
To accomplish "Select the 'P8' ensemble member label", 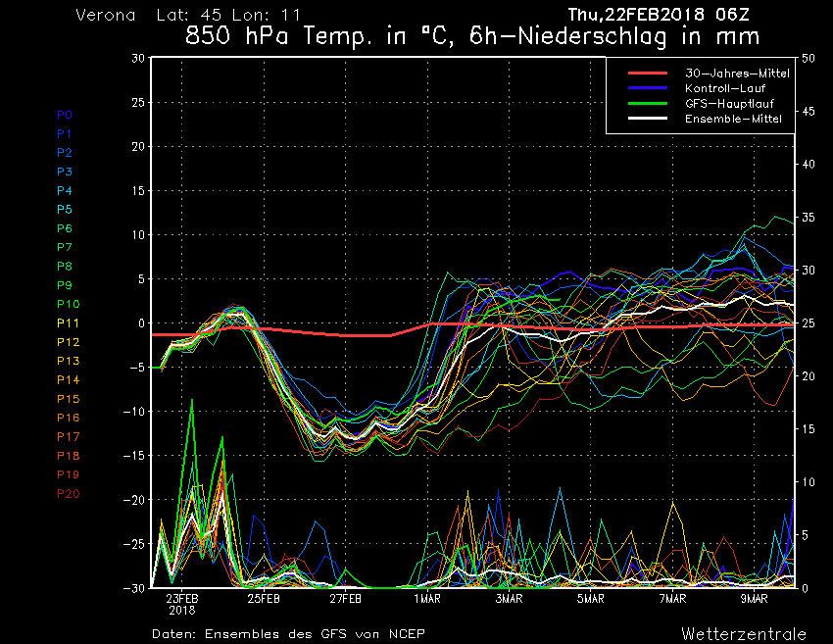I will tap(65, 267).
